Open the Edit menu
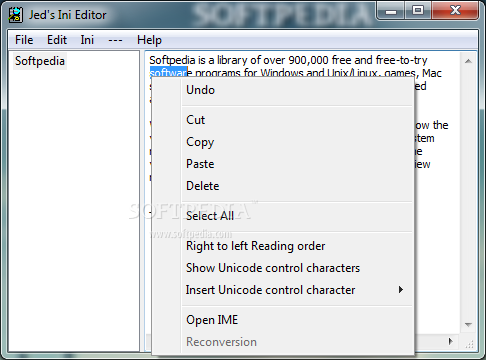Image resolution: width=486 pixels, height=360 pixels. click(x=57, y=40)
